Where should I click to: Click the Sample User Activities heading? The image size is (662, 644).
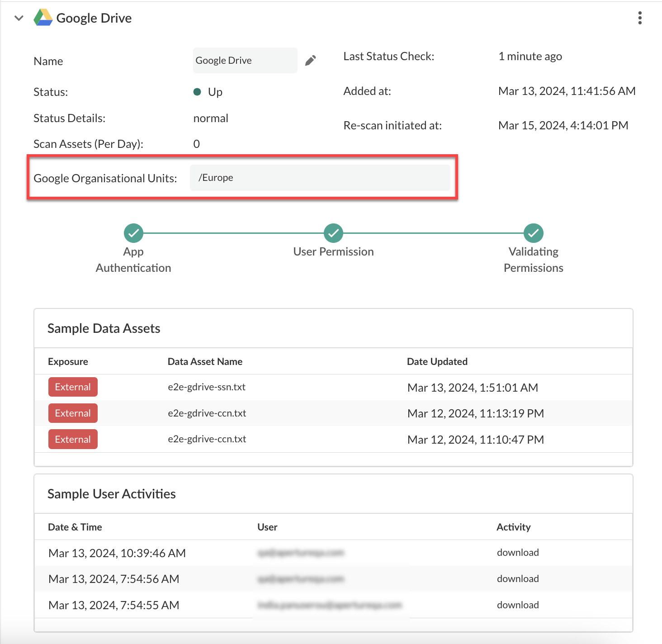(x=112, y=494)
